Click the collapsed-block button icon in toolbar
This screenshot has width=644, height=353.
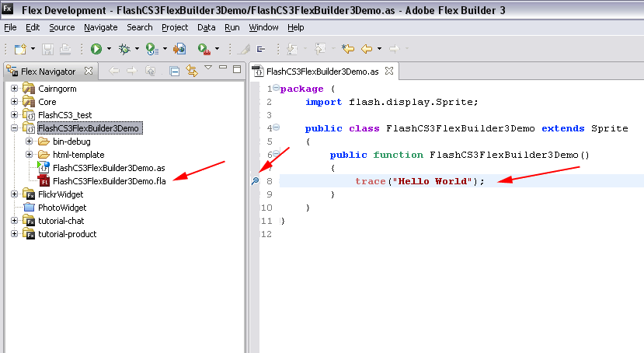point(261,49)
